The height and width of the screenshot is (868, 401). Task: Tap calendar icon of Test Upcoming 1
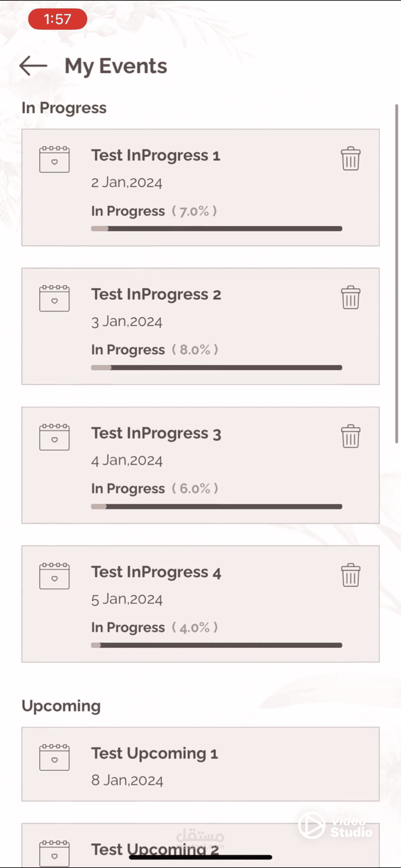[x=54, y=758]
